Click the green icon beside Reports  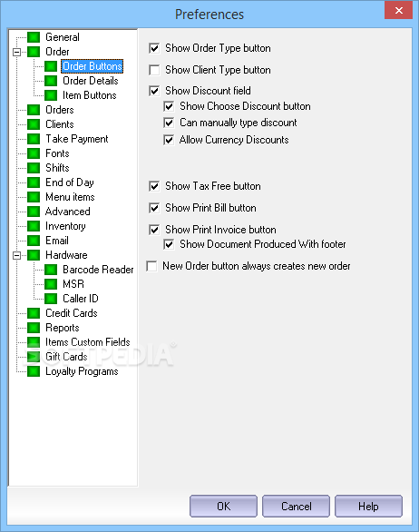(34, 328)
